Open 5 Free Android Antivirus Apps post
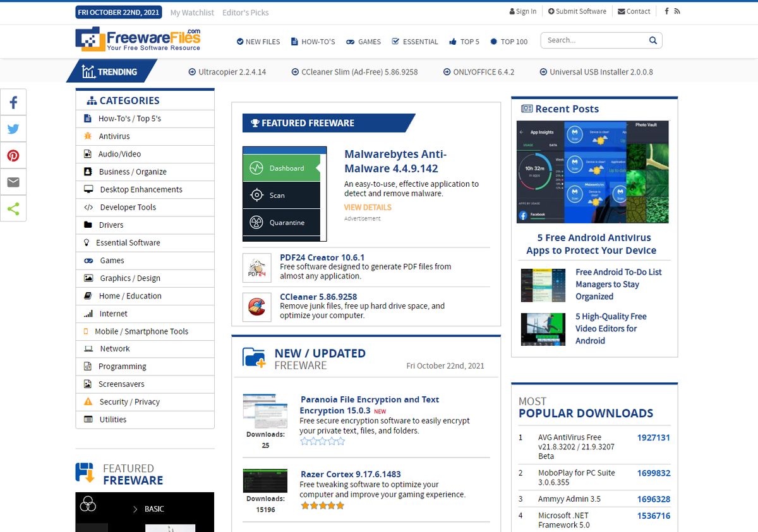 591,244
